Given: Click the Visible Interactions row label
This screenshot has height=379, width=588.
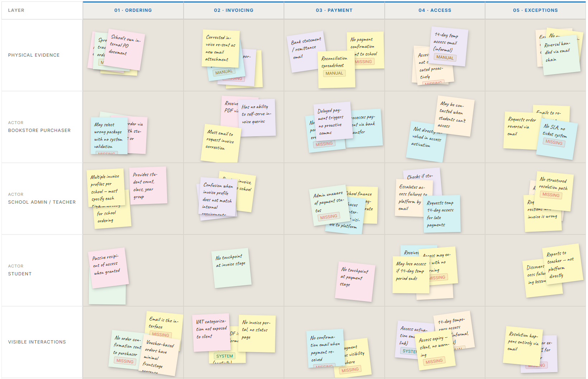Looking at the screenshot, I should [37, 342].
